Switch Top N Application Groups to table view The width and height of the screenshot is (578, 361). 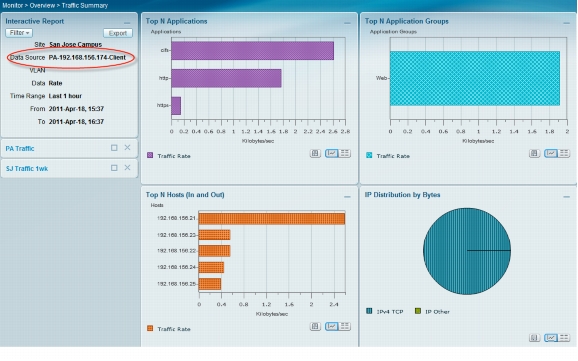(564, 153)
